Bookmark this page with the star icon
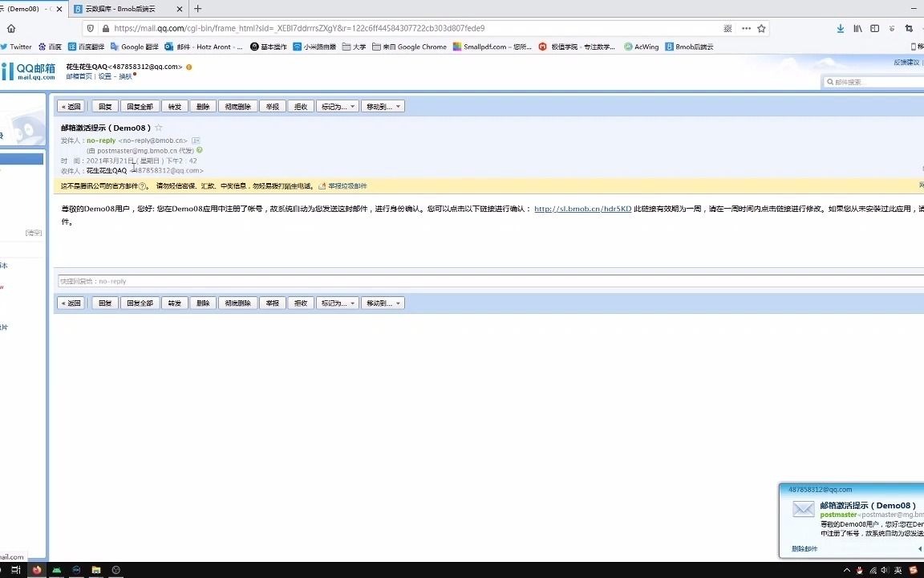Screen dimensions: 924x578 click(x=761, y=28)
